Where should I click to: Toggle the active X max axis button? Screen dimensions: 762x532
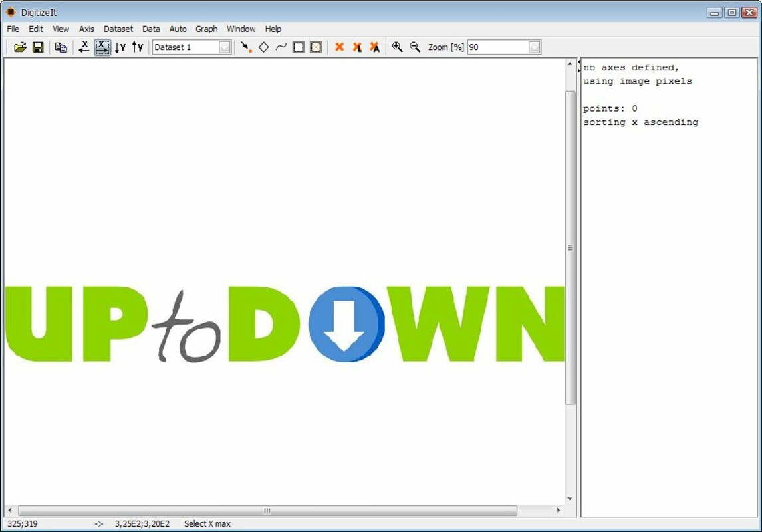[x=102, y=47]
